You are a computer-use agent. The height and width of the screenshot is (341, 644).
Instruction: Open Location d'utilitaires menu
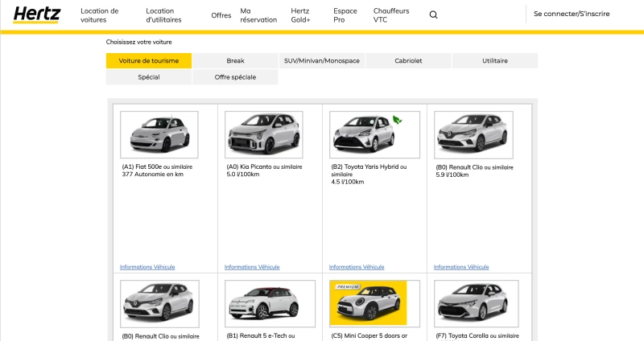(x=163, y=15)
